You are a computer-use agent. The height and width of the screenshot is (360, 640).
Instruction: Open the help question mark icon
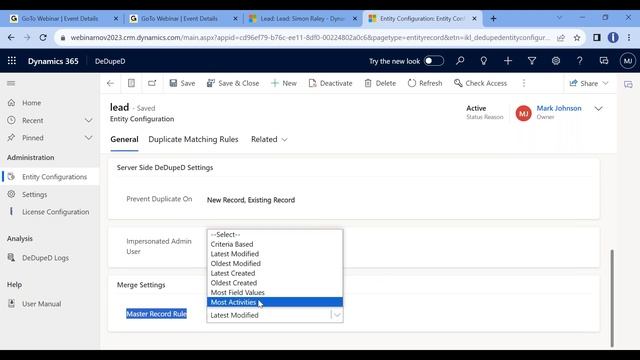[580, 61]
